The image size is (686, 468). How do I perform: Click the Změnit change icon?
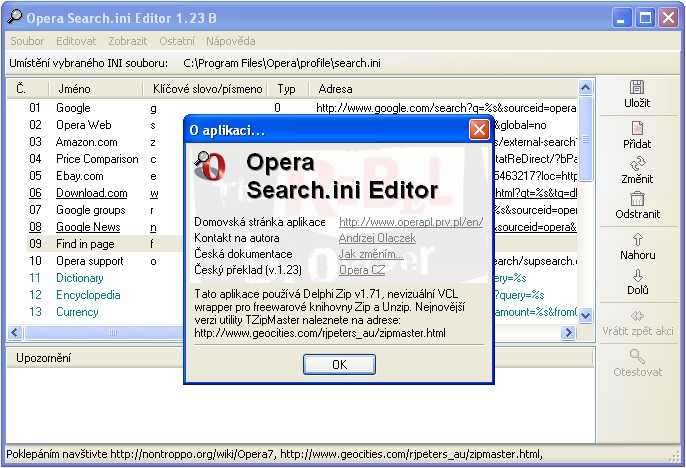637,164
